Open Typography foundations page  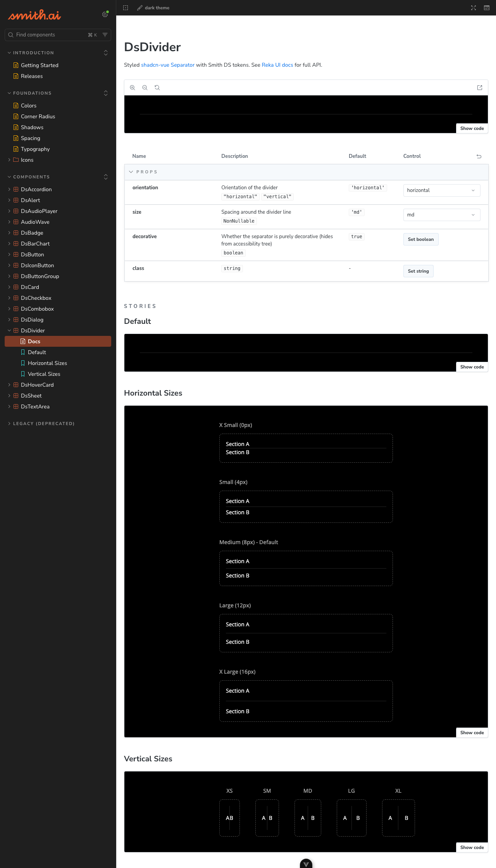point(35,149)
